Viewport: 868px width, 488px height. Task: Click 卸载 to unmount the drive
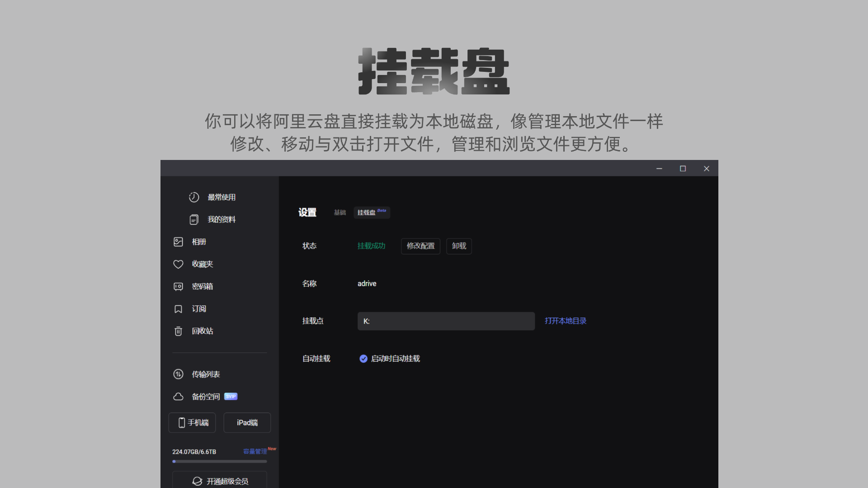point(459,246)
